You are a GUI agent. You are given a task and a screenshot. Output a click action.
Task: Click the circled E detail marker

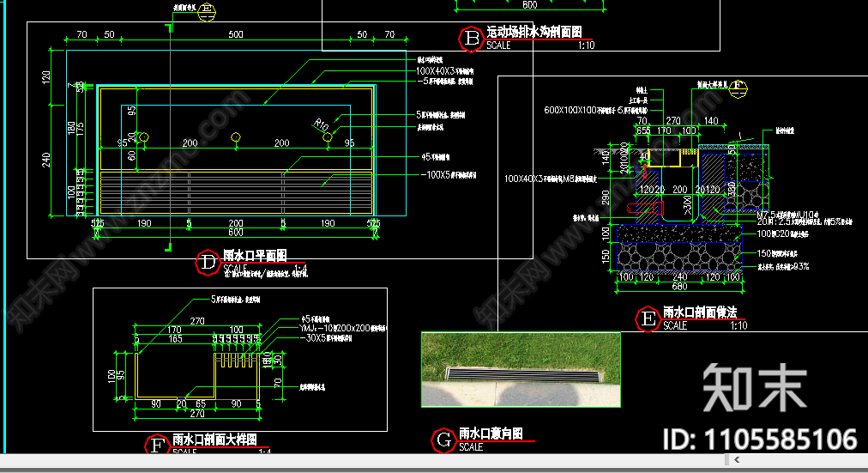648,319
